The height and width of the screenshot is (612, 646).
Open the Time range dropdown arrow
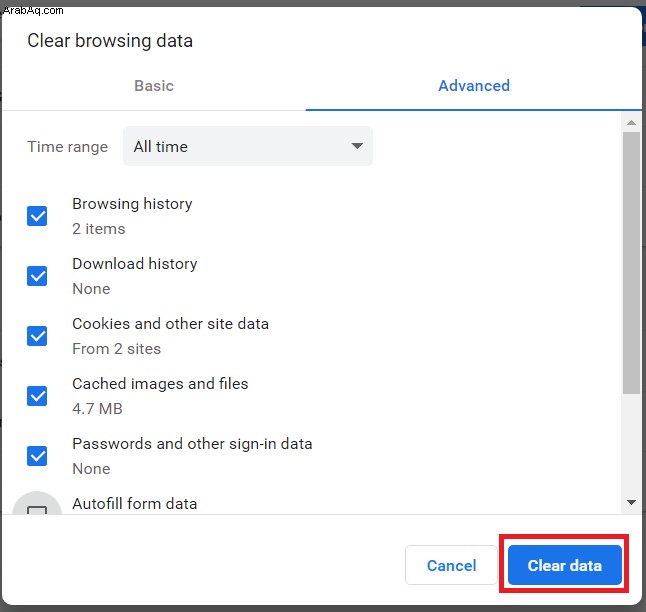tap(357, 146)
